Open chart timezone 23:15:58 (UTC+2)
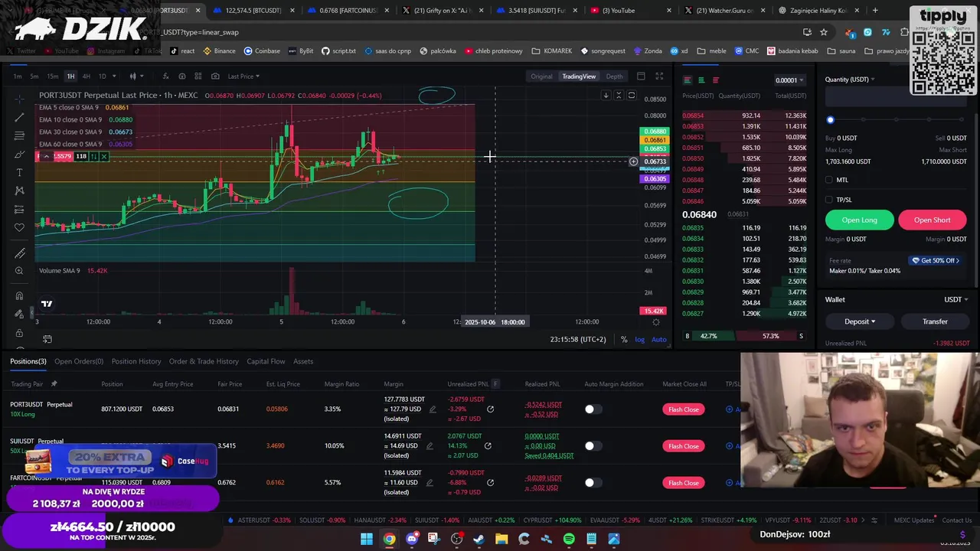Screen dimensions: 980x551 click(x=577, y=339)
